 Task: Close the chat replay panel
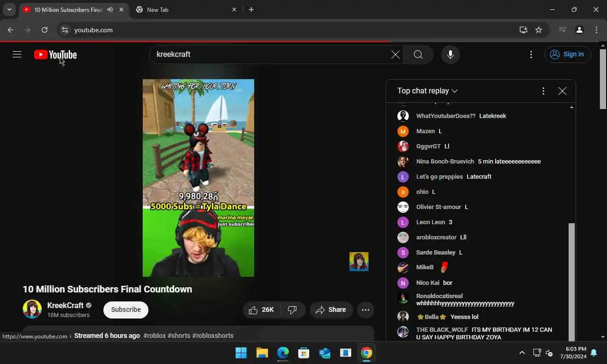pyautogui.click(x=562, y=91)
